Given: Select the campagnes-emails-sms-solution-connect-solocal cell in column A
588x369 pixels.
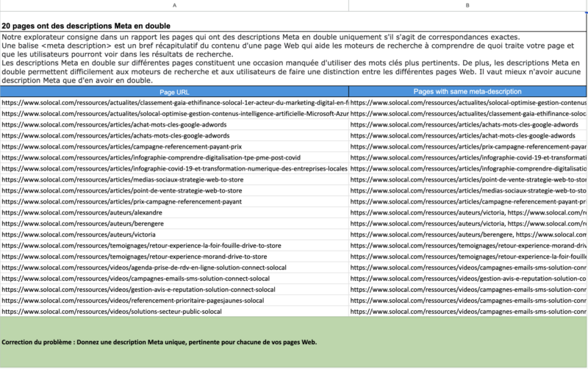Looking at the screenshot, I should coord(174,279).
